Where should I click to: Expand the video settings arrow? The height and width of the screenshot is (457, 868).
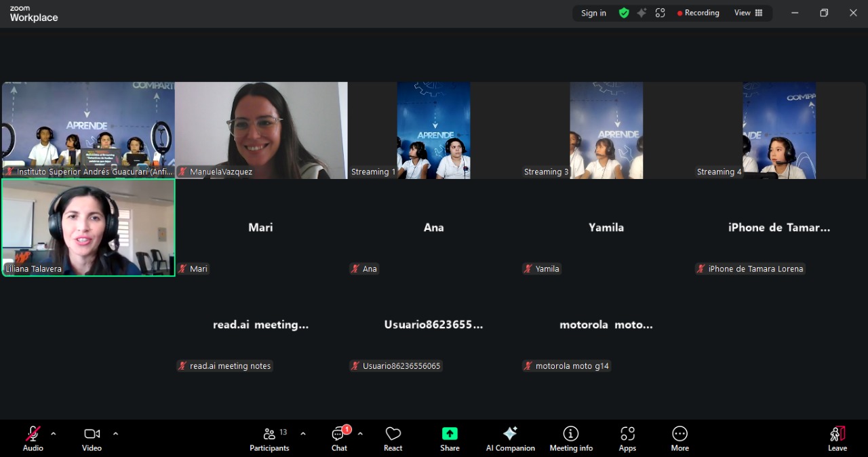point(115,434)
